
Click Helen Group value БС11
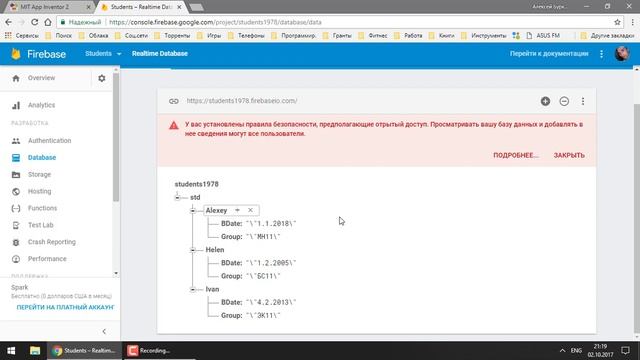tap(263, 276)
